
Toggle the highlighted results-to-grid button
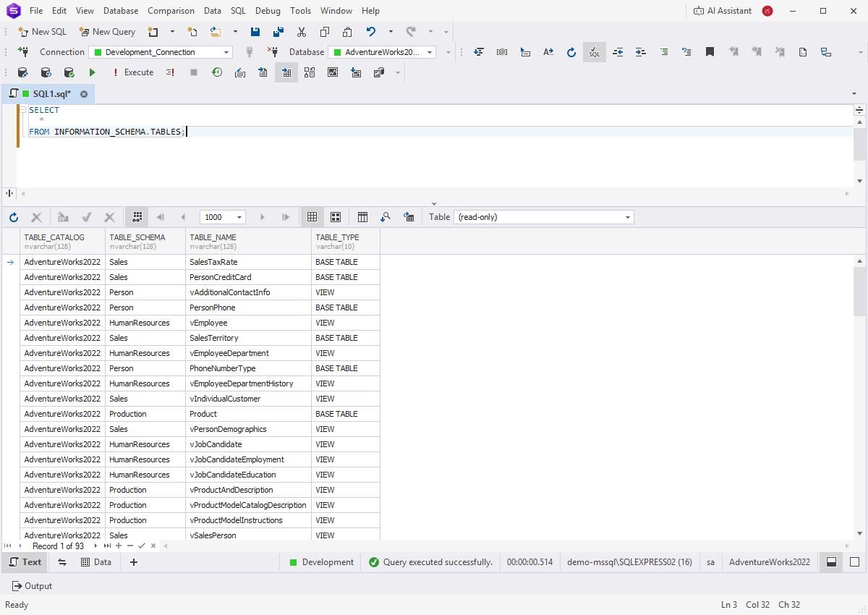pyautogui.click(x=286, y=72)
